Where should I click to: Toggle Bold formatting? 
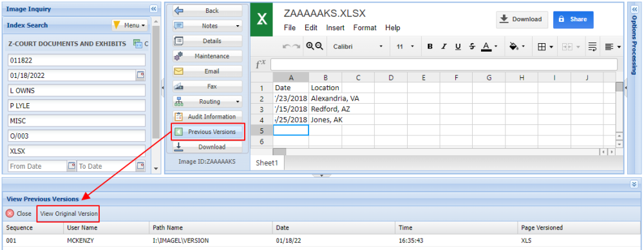[430, 46]
